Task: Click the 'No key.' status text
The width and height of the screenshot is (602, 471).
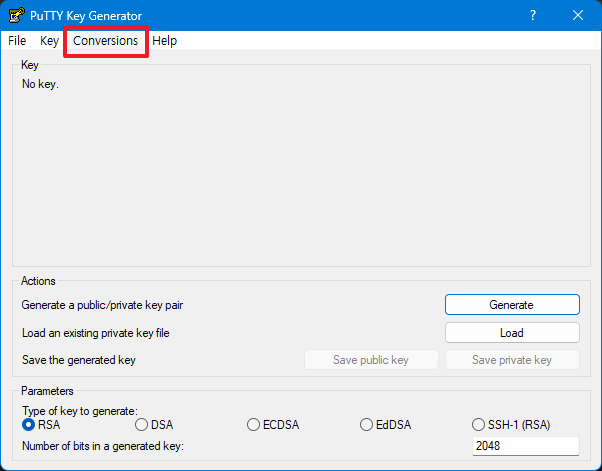Action: tap(40, 84)
